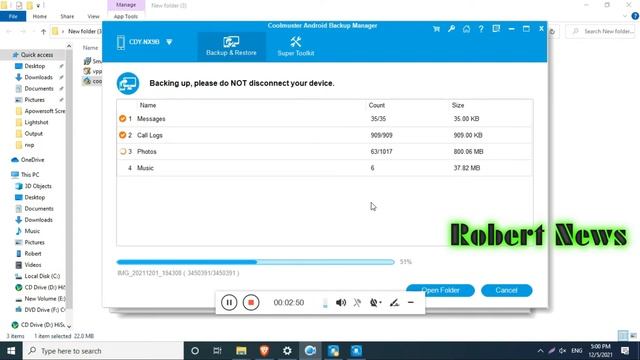Switch to Backup & Restore tab
Viewport: 640px width, 360px height.
tap(231, 46)
